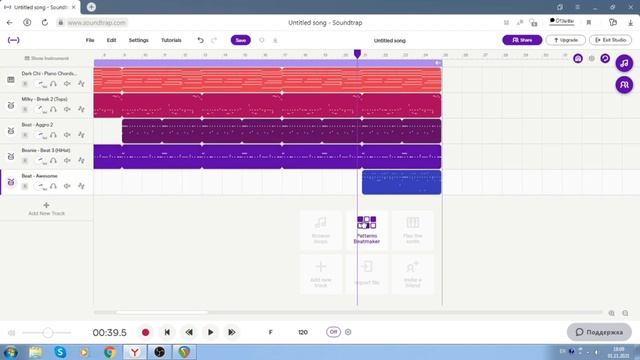The height and width of the screenshot is (360, 640).
Task: Mute Beat Aggro 2 track
Action: click(67, 135)
